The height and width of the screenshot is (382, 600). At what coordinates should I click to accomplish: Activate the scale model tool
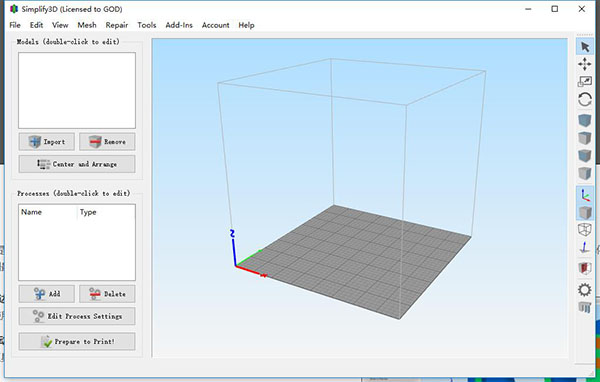point(585,82)
